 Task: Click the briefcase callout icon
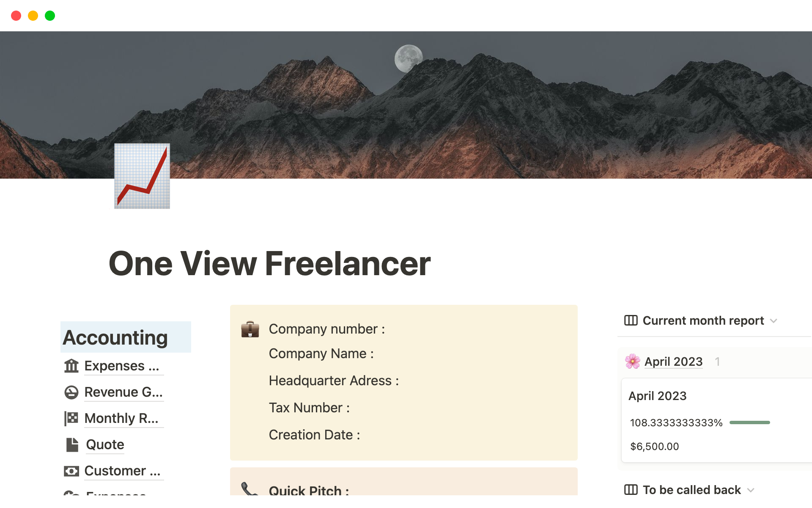coord(250,329)
